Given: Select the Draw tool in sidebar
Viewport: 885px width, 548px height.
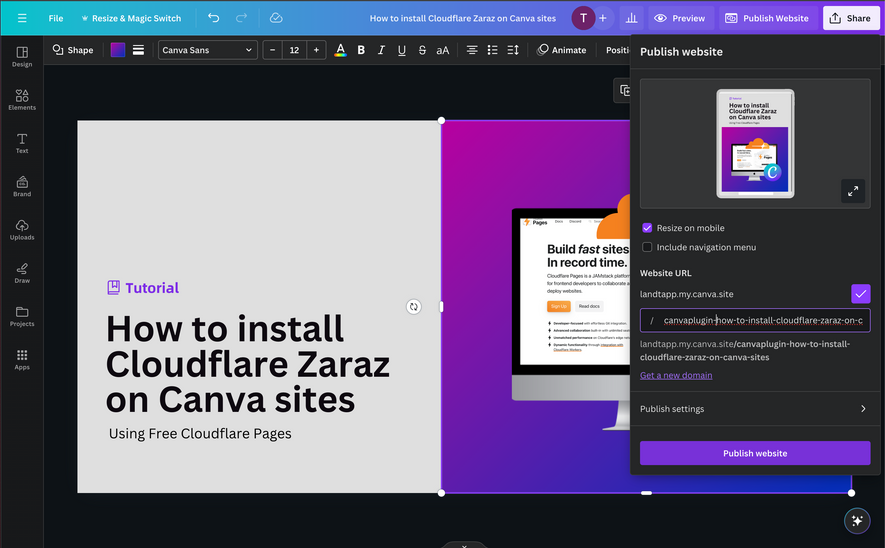Looking at the screenshot, I should pos(22,273).
